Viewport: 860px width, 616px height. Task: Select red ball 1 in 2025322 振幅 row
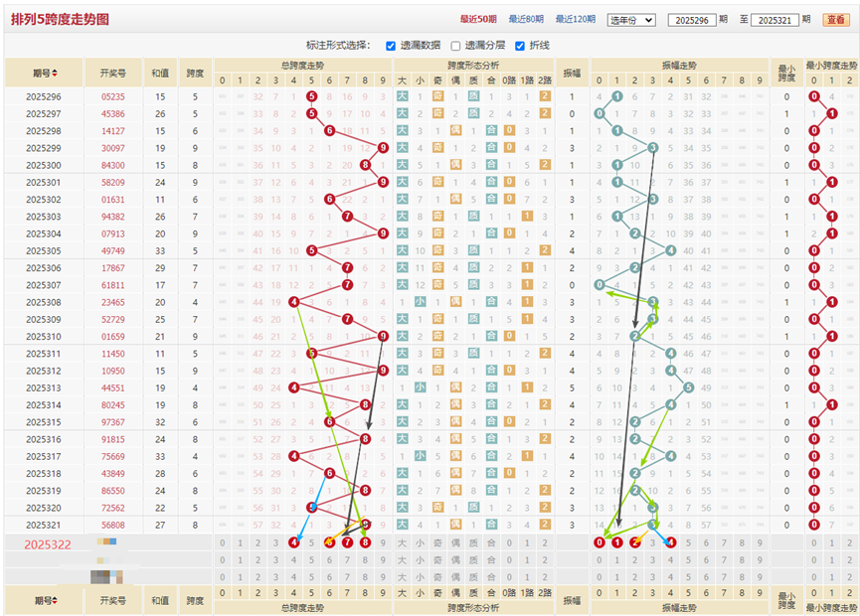click(617, 542)
